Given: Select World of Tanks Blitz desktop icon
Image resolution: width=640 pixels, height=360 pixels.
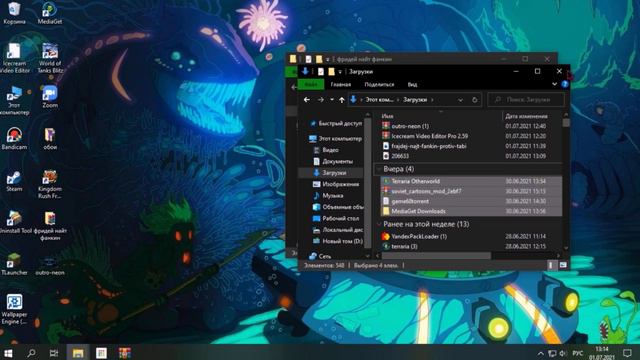Looking at the screenshot, I should point(49,58).
